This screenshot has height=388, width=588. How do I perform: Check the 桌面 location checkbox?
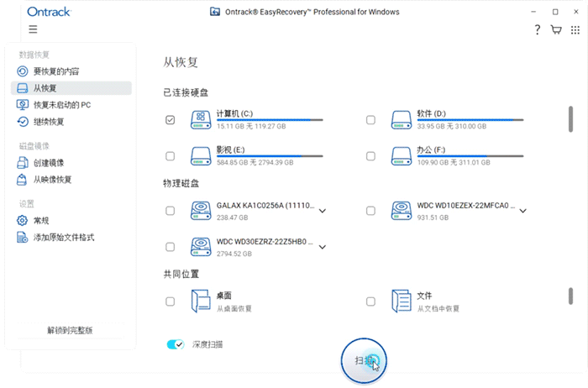tap(171, 301)
